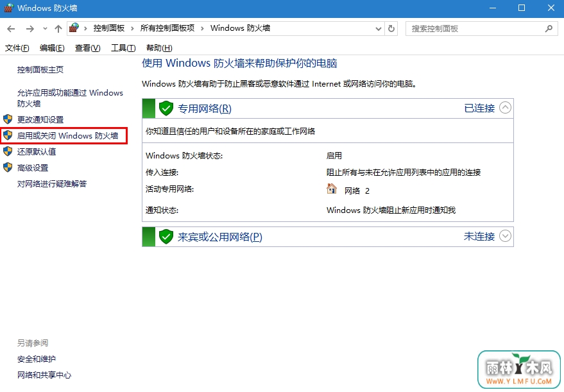Refresh the Windows Firewall page
The width and height of the screenshot is (564, 392).
391,28
